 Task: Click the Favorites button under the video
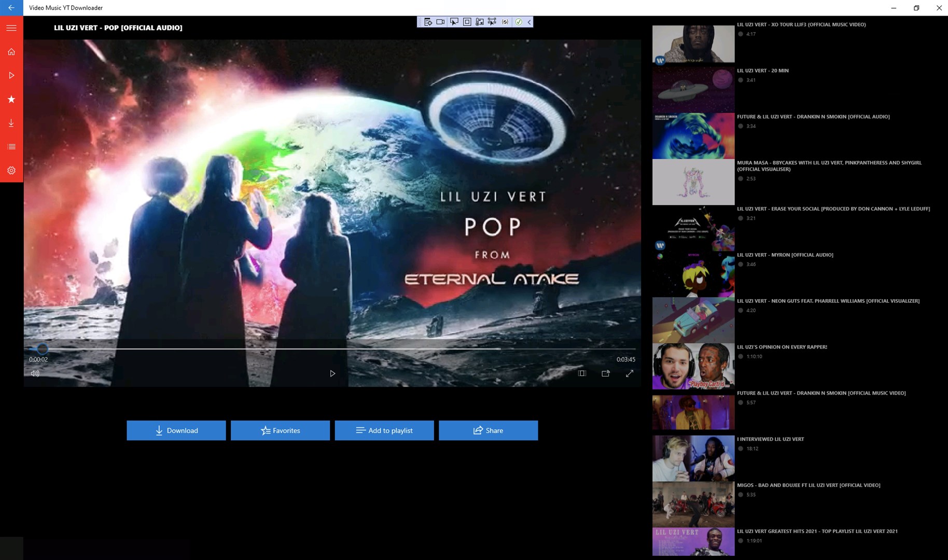point(280,430)
